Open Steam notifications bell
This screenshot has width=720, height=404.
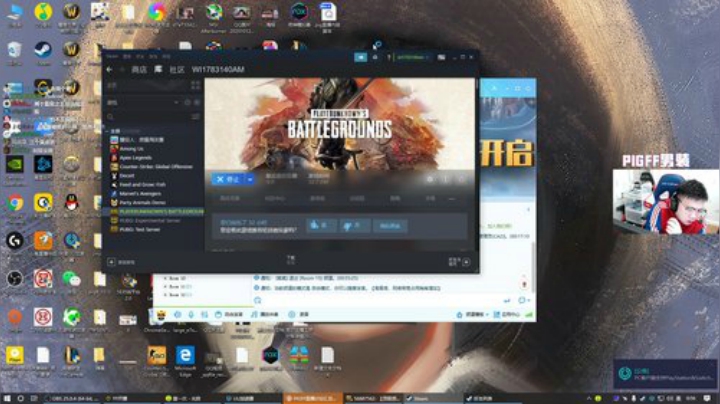pos(375,57)
